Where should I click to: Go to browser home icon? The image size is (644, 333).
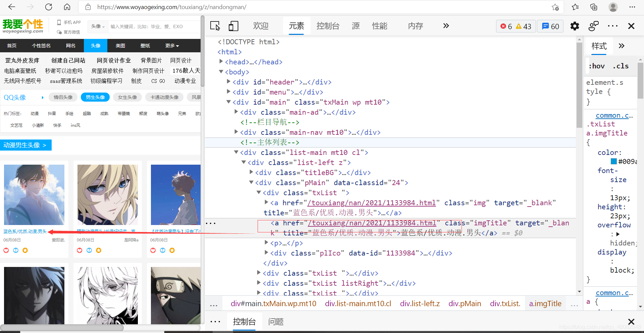pos(67,7)
